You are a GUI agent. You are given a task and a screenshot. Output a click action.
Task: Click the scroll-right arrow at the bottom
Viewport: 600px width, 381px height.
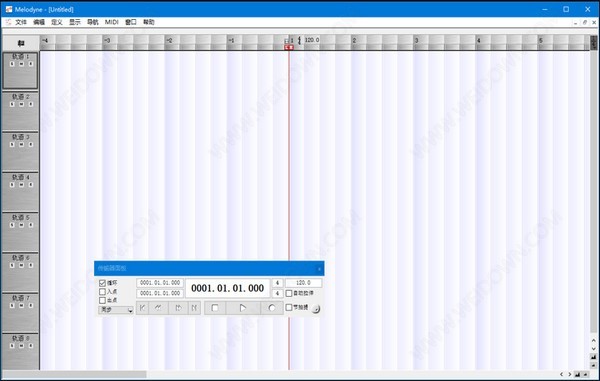coord(569,374)
